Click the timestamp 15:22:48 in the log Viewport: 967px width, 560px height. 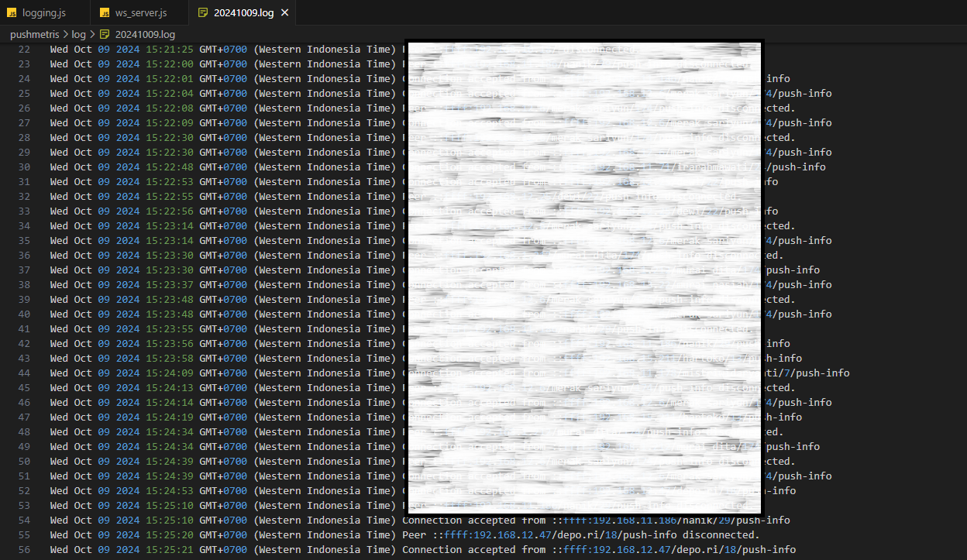point(170,167)
